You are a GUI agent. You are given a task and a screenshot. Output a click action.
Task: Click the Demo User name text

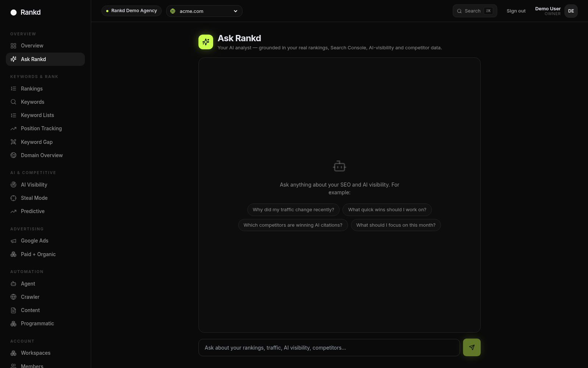coord(548,8)
